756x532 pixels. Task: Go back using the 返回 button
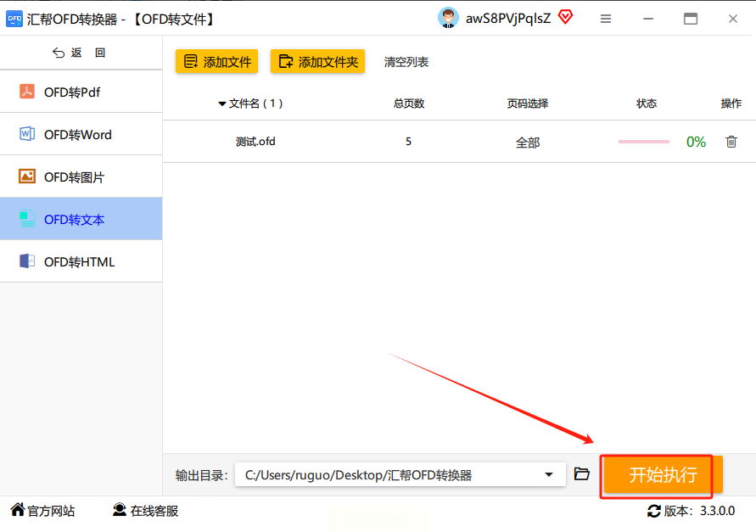(79, 53)
